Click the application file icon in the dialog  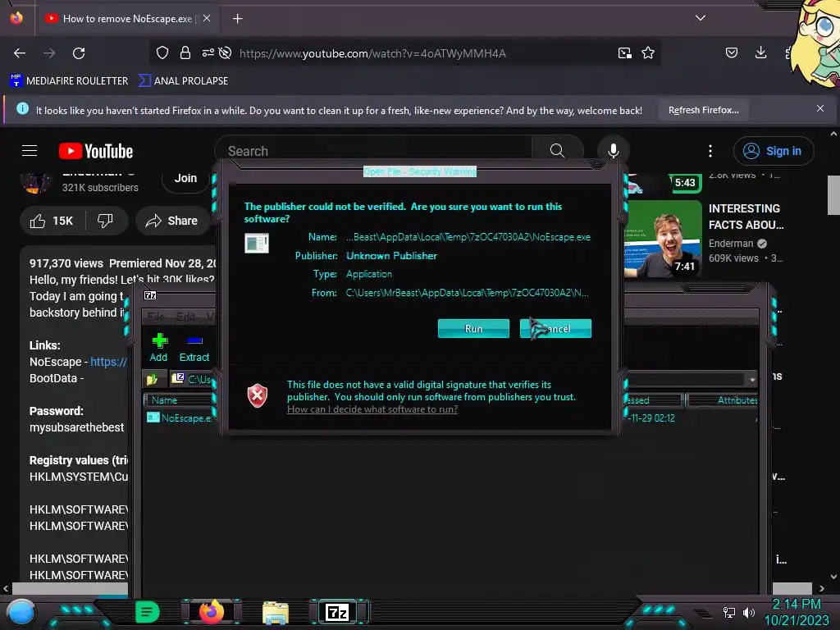pyautogui.click(x=257, y=243)
